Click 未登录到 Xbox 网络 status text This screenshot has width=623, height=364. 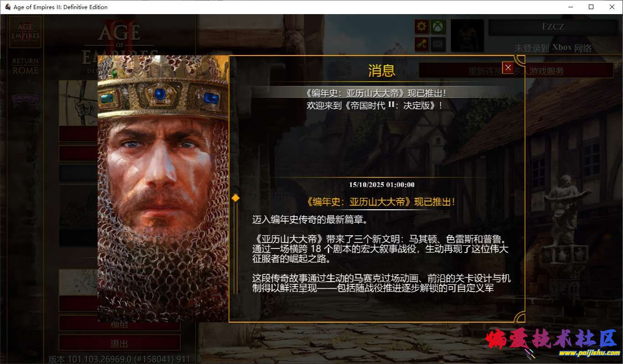click(553, 48)
